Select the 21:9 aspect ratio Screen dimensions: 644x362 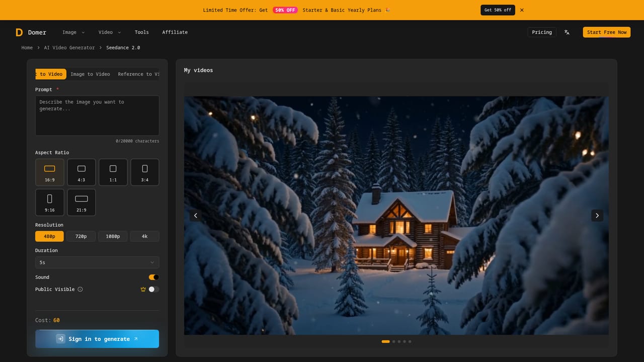pos(82,203)
